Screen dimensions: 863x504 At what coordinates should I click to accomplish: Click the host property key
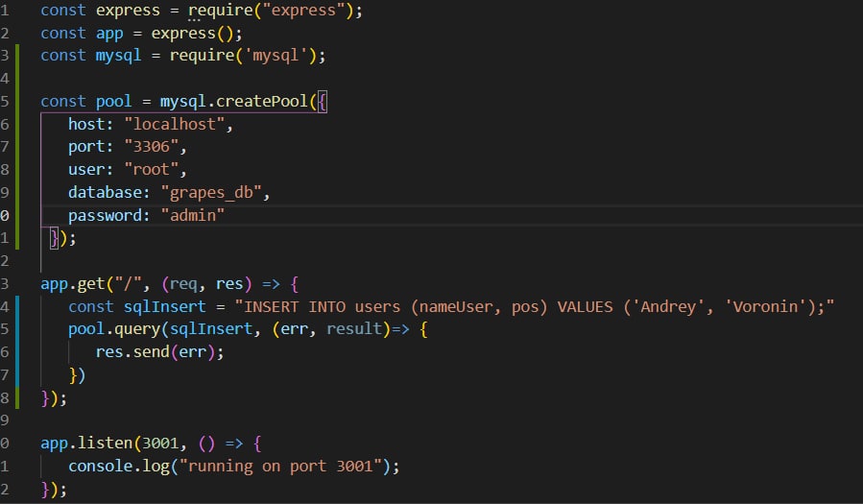pyautogui.click(x=86, y=125)
